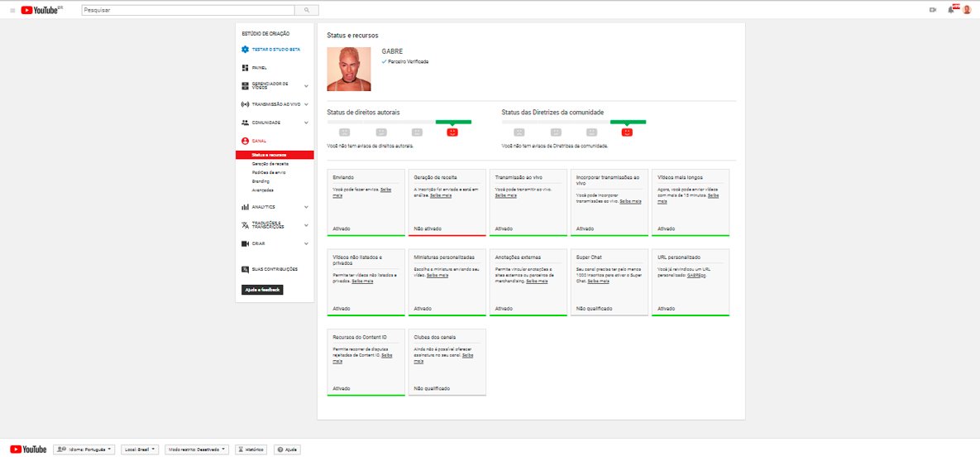The image size is (980, 457).
Task: Select Status e recursos in sidebar
Action: [275, 155]
